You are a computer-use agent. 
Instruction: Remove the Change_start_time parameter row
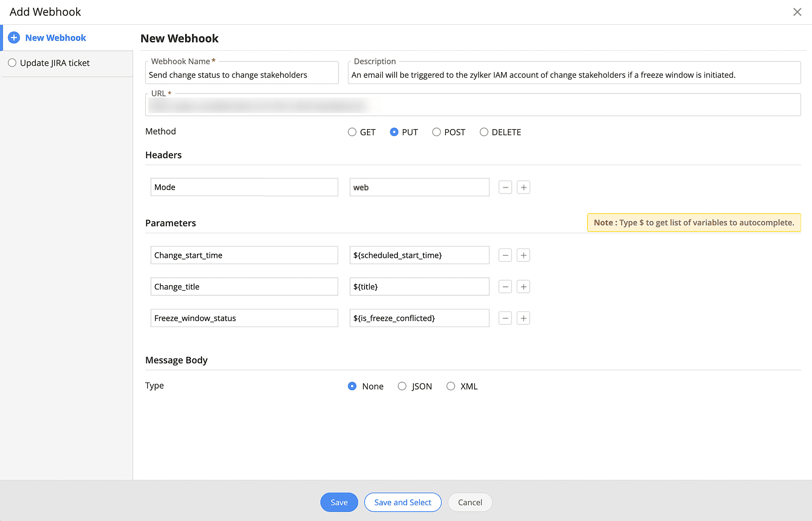(x=505, y=255)
